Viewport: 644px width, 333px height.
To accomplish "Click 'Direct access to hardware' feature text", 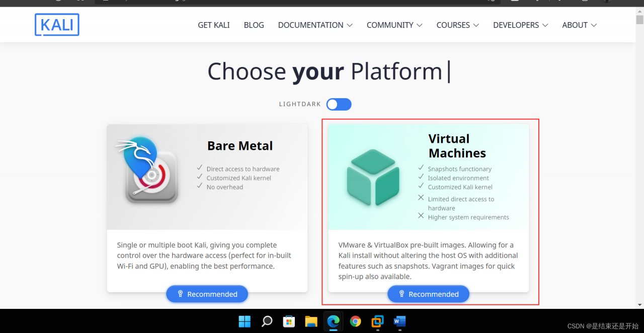I will [x=243, y=169].
